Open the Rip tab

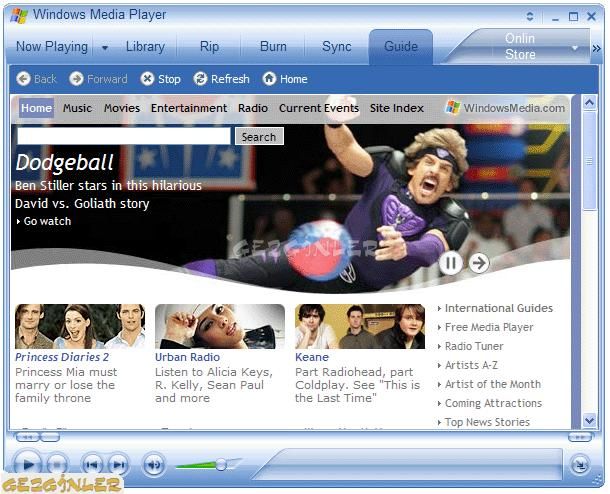[x=209, y=47]
